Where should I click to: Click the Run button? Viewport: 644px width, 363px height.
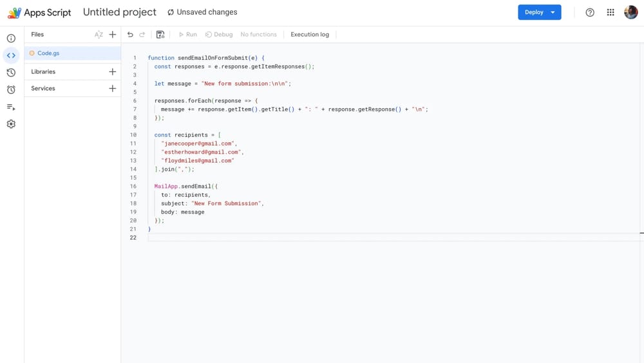pyautogui.click(x=187, y=35)
